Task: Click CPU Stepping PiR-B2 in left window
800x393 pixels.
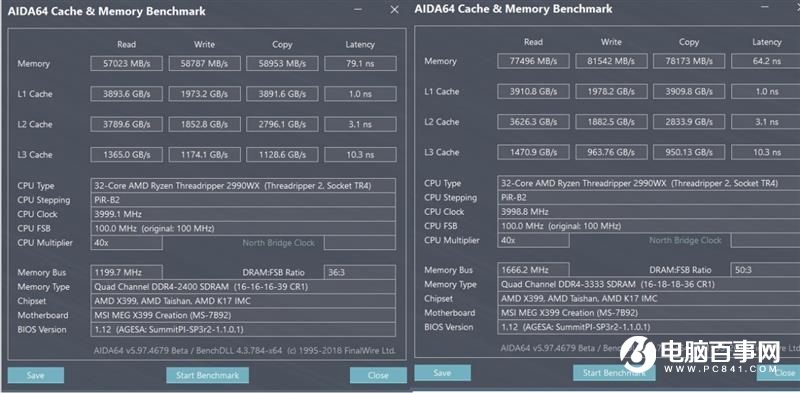Action: point(243,200)
